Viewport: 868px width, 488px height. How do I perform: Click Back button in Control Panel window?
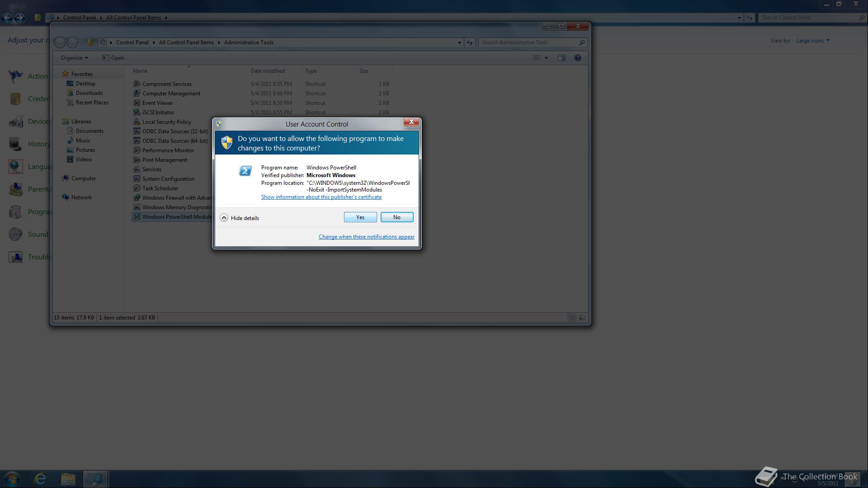[x=7, y=18]
